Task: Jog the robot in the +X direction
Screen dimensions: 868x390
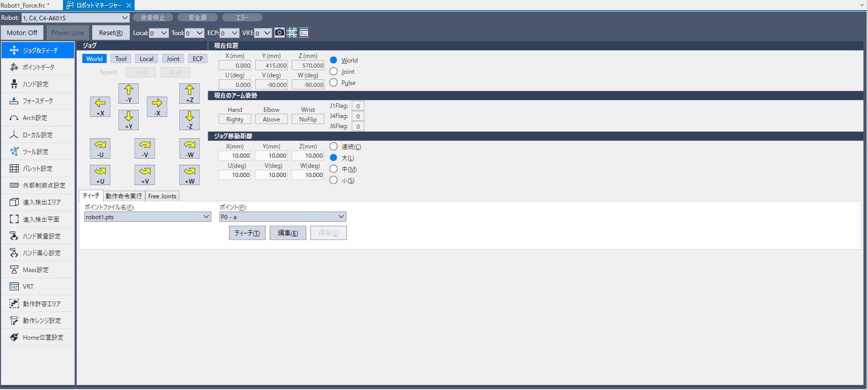Action: click(100, 107)
